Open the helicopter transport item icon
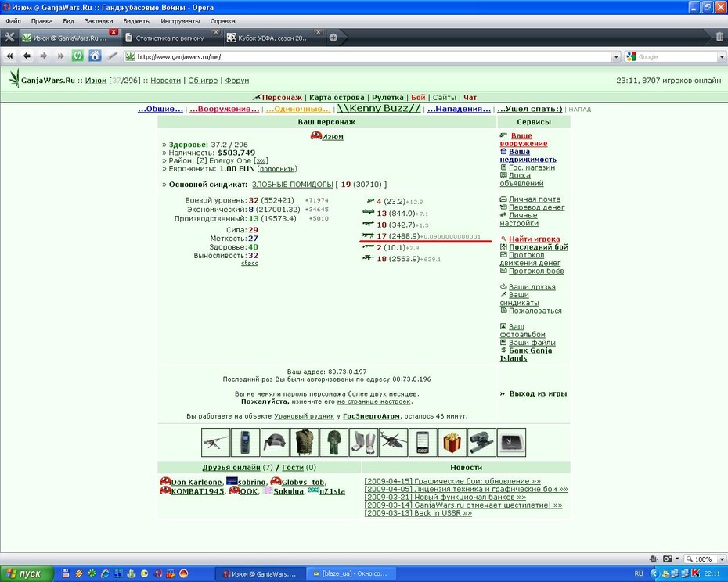The width and height of the screenshot is (728, 582). pos(393,442)
